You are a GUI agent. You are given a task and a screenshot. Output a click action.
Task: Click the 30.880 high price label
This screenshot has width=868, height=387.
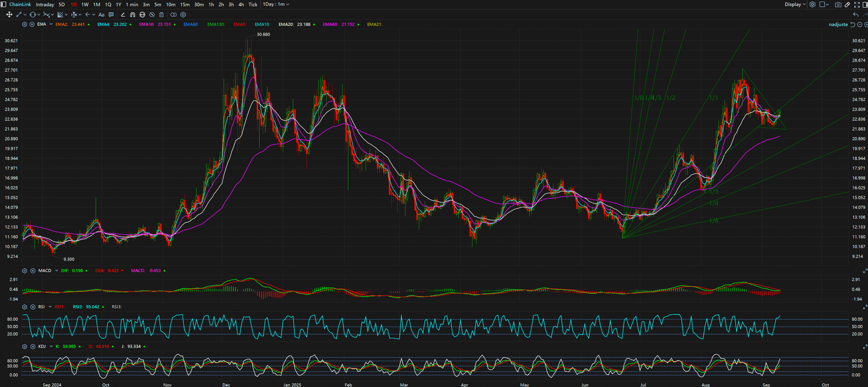point(263,34)
